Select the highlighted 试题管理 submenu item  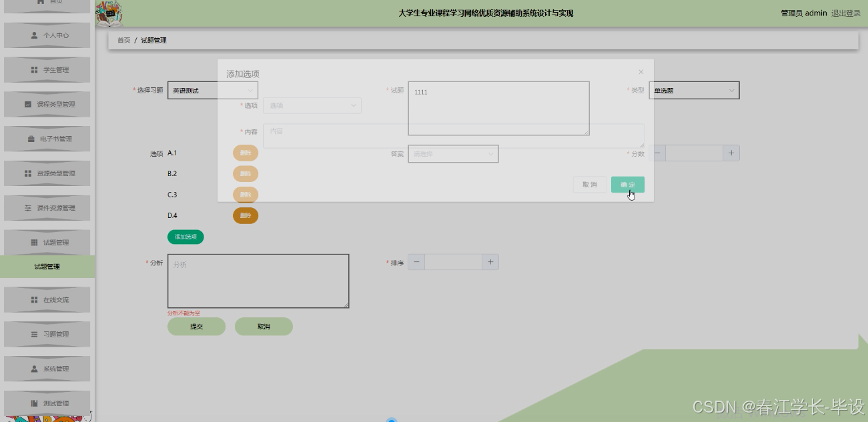[47, 267]
